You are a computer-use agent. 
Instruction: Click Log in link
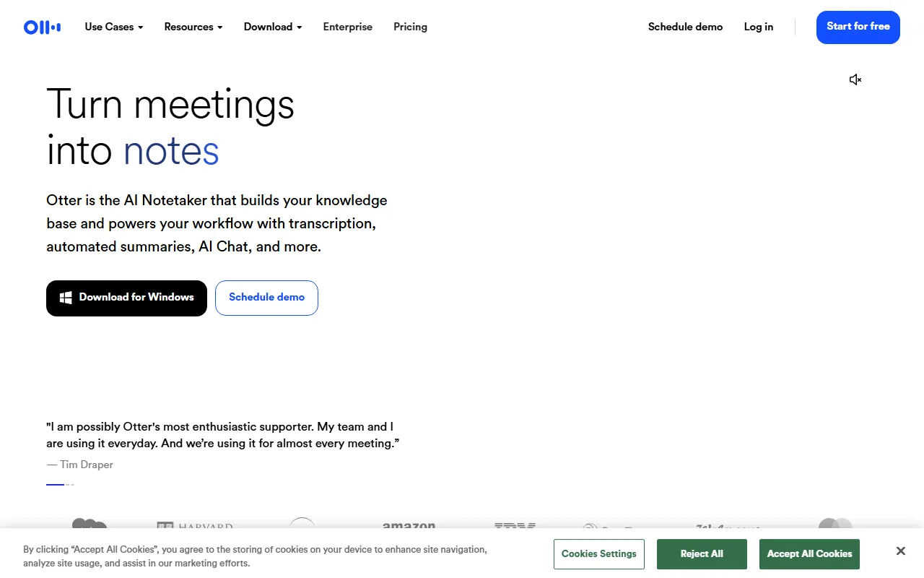(758, 27)
